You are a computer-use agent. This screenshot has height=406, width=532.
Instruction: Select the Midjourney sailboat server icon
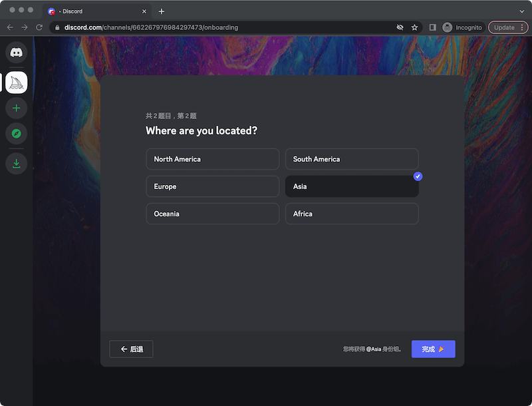coord(16,82)
